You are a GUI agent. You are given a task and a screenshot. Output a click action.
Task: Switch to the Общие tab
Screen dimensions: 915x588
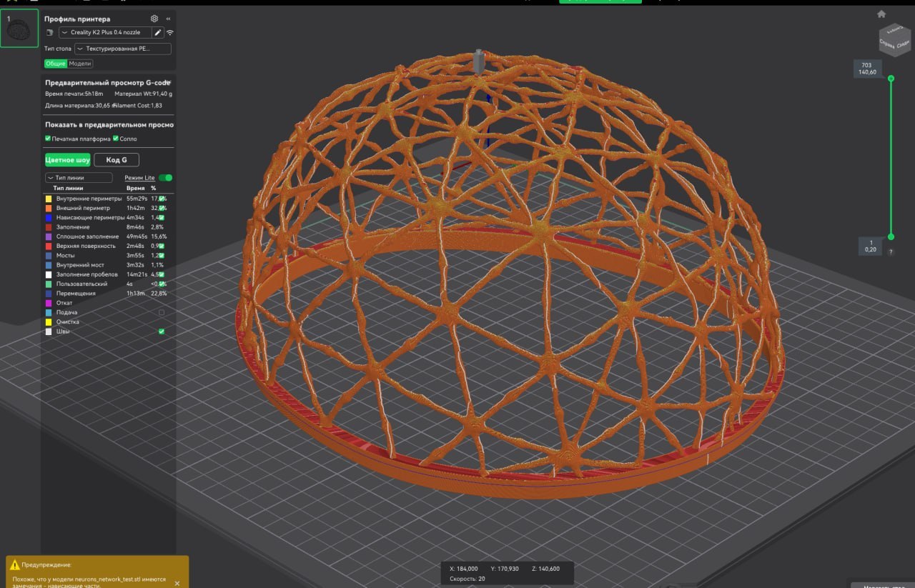pyautogui.click(x=56, y=64)
